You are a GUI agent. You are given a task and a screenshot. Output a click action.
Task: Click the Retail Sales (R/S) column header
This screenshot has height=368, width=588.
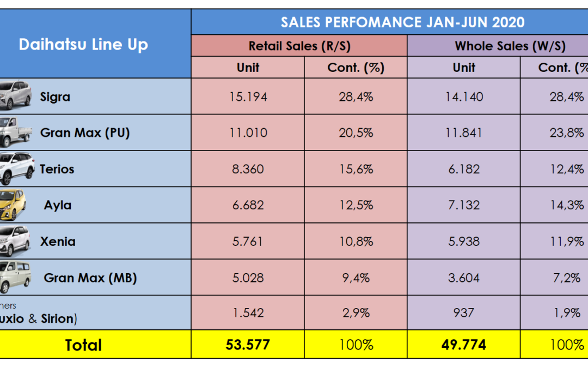point(299,46)
